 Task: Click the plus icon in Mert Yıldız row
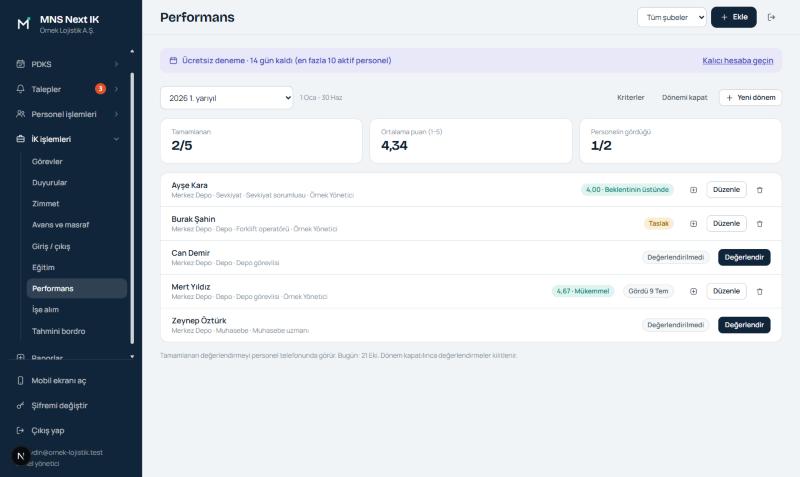693,291
